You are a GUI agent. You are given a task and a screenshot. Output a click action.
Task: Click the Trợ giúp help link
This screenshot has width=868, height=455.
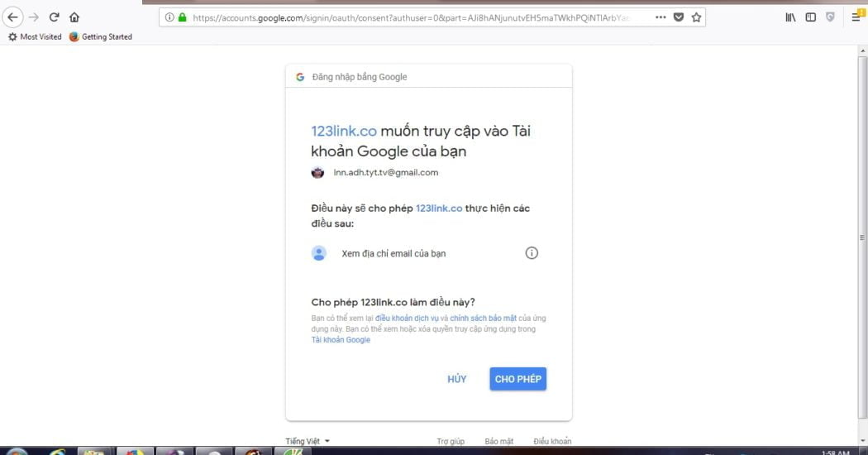(451, 441)
